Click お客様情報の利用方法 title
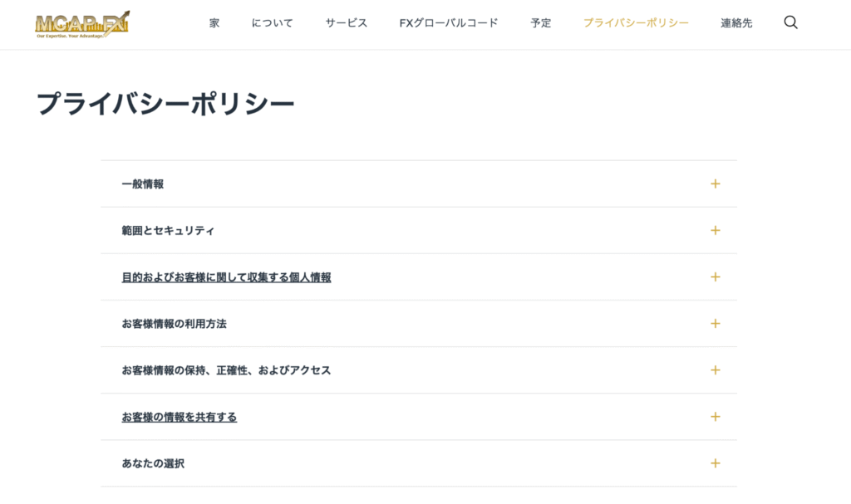 click(174, 324)
